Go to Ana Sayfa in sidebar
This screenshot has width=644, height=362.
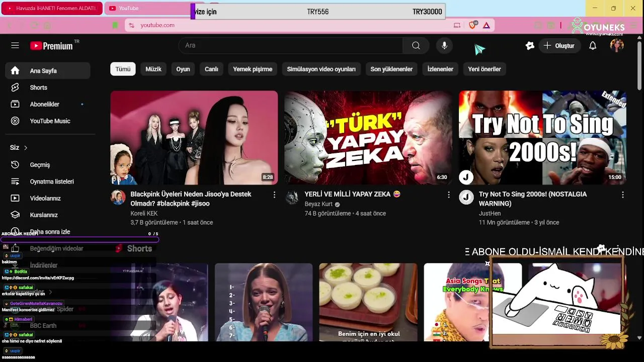click(48, 71)
